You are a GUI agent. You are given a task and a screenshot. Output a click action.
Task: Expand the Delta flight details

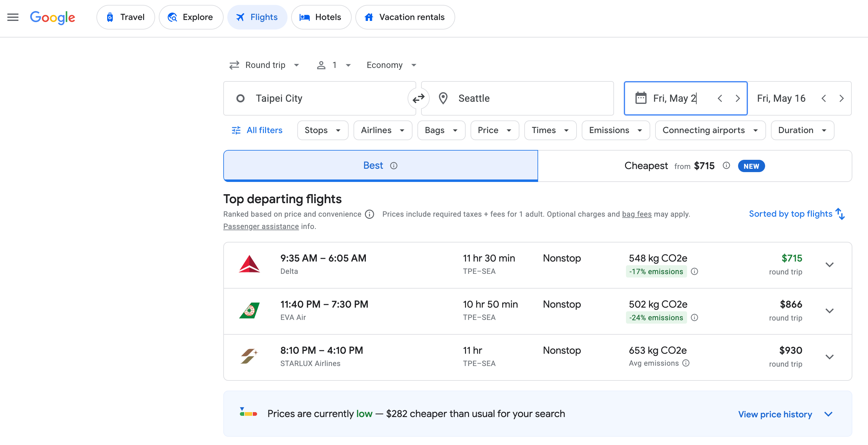click(829, 265)
